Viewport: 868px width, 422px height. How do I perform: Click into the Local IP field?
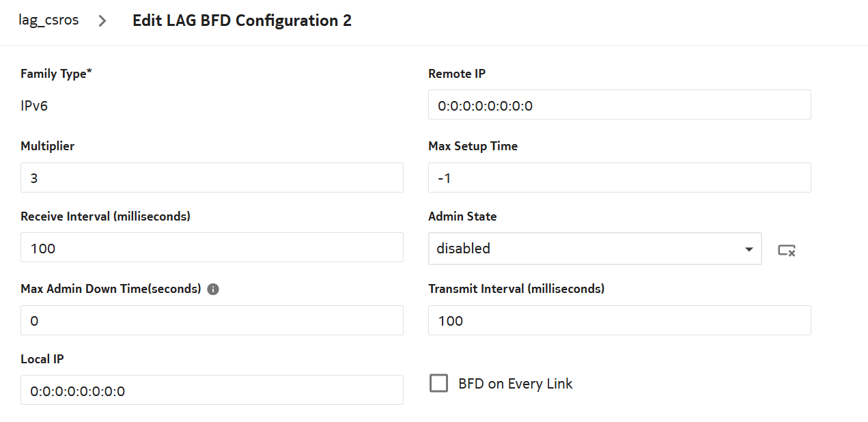[212, 390]
